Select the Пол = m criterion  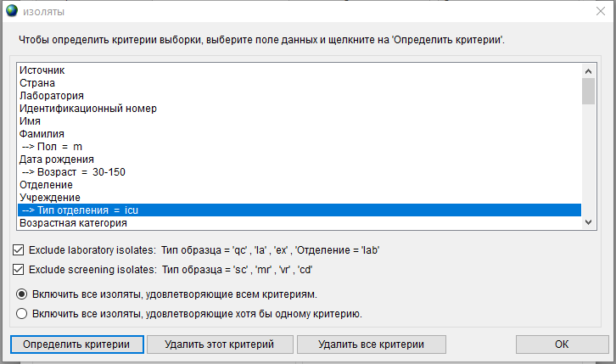300,147
